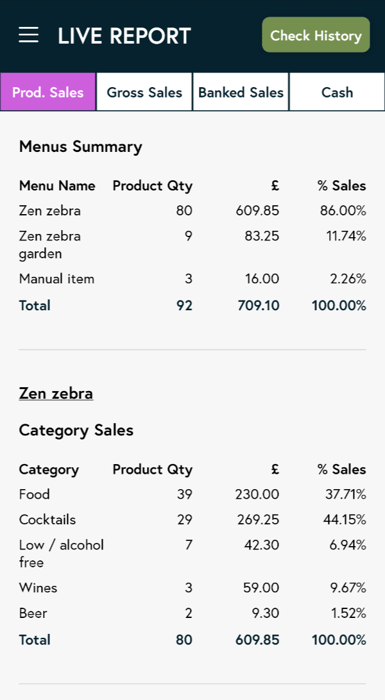
Task: Select the Zen zebra garden row
Action: 192,245
